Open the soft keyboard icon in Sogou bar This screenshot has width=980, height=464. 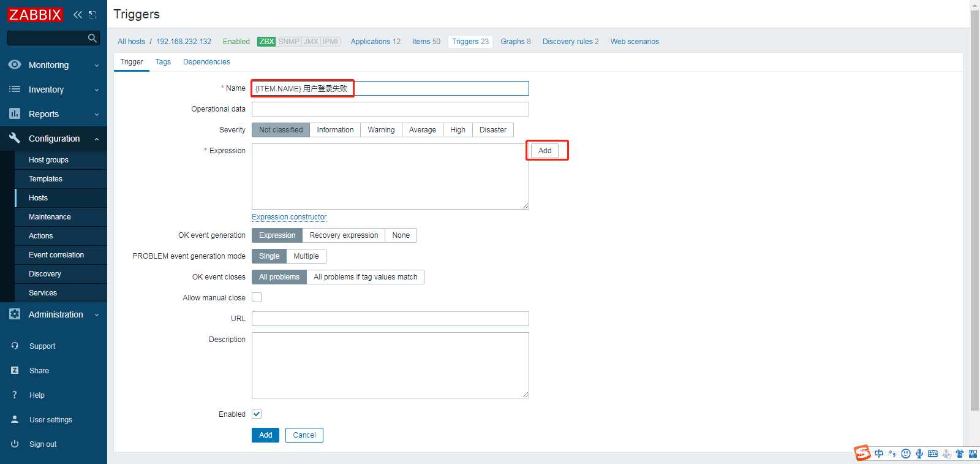933,454
